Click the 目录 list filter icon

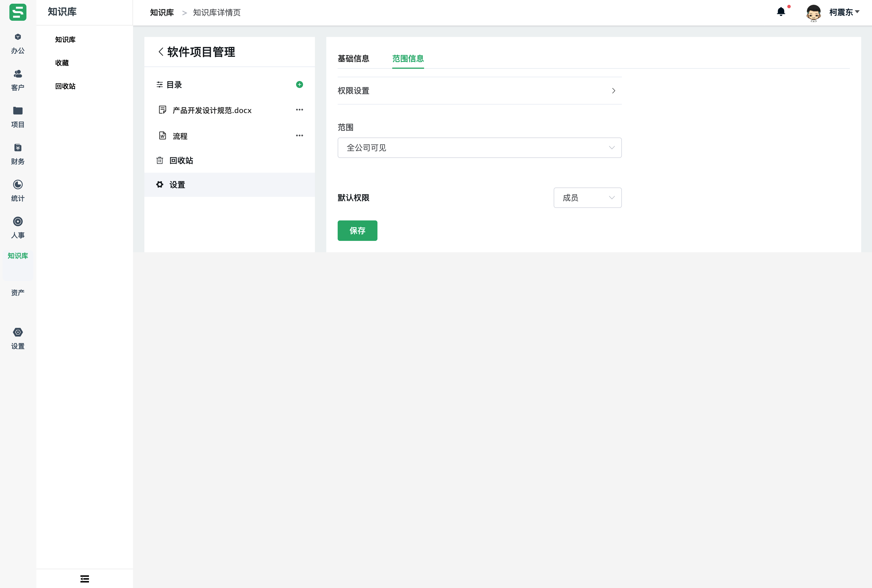159,85
